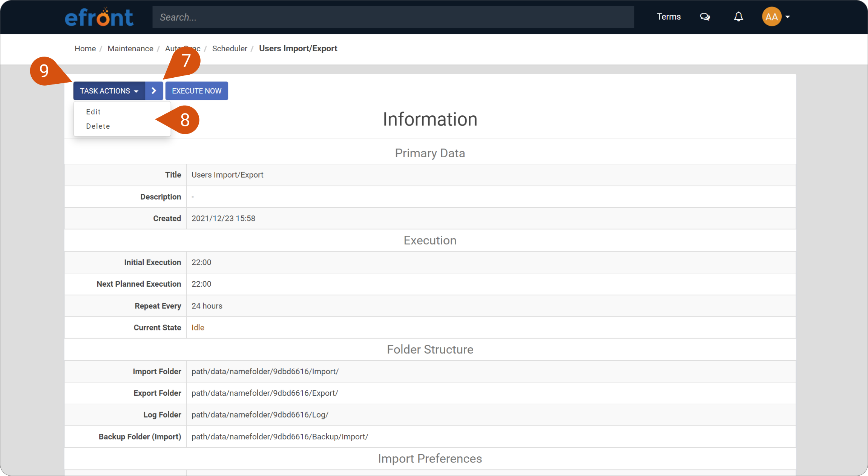868x476 pixels.
Task: Click the Users Import/Export breadcrumb title
Action: [298, 49]
